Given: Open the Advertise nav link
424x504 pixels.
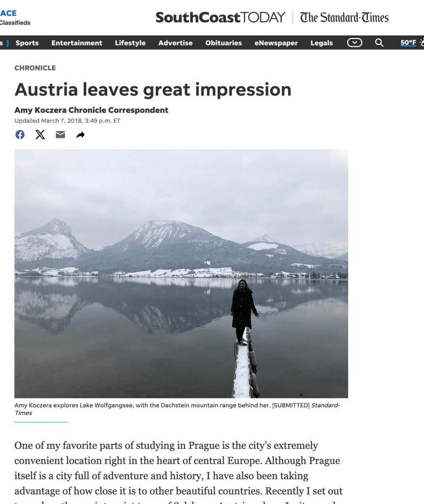Looking at the screenshot, I should tap(175, 43).
